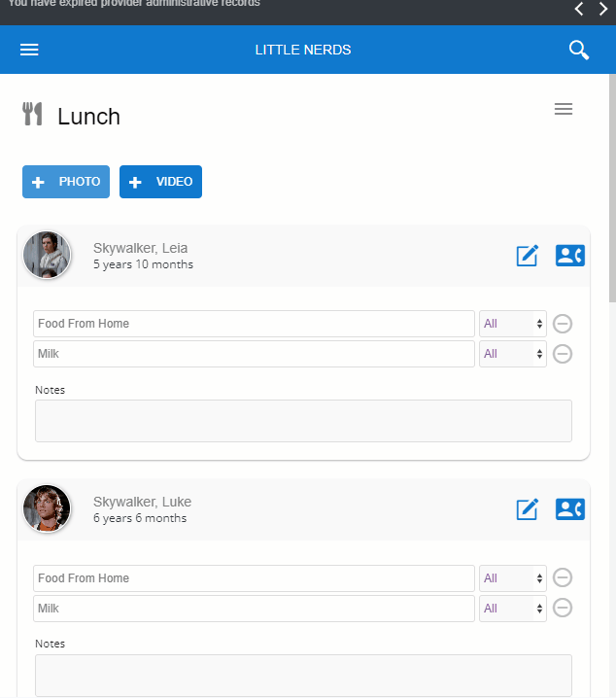Viewport: 616px width, 698px height.
Task: Edit Leia Skywalker's entry with pencil icon
Action: pos(527,256)
